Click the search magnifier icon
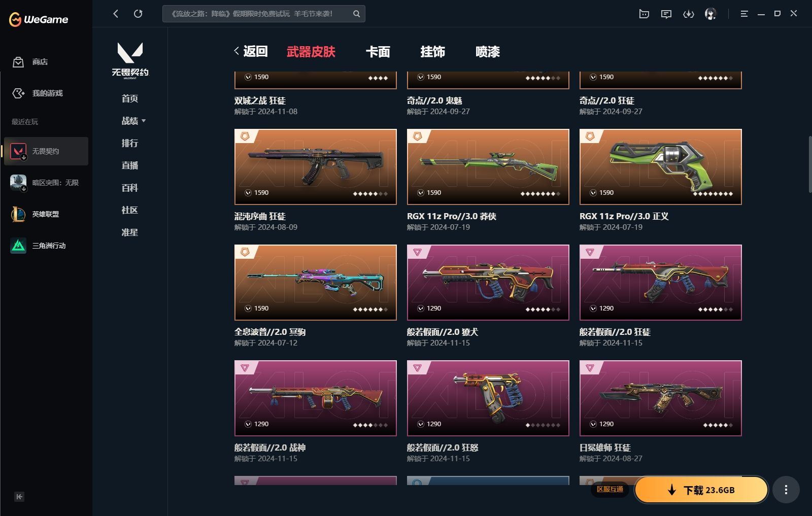Image resolution: width=812 pixels, height=516 pixels. point(357,14)
